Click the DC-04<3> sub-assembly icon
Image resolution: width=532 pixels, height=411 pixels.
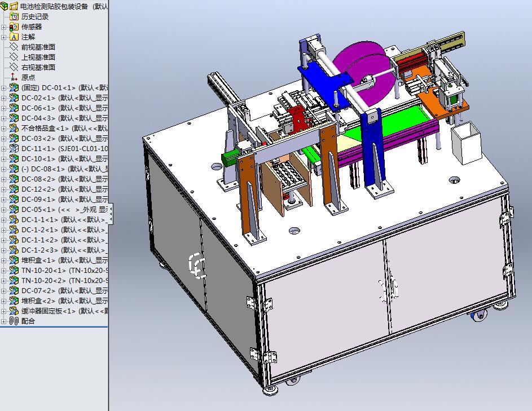coord(14,118)
